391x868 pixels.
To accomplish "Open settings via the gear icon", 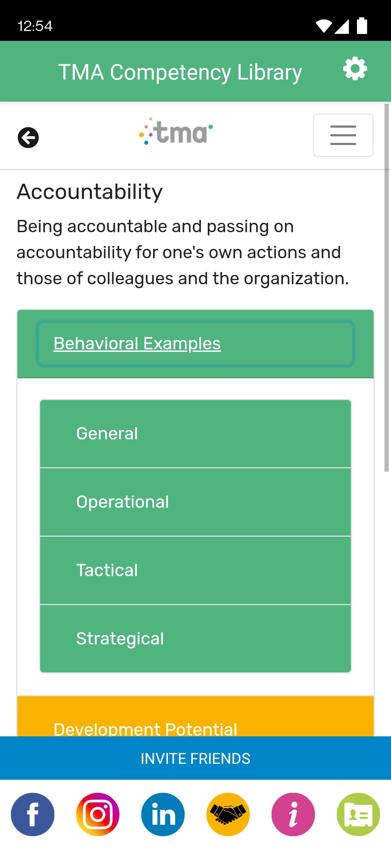I will point(355,69).
